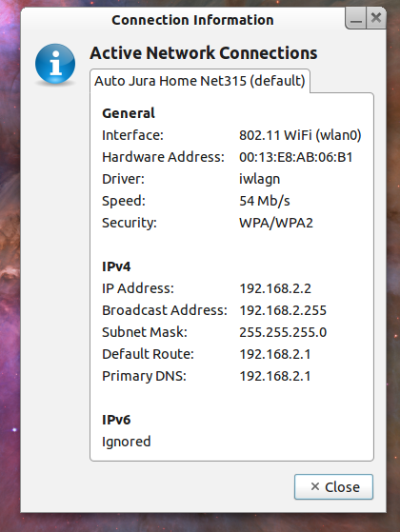The height and width of the screenshot is (532, 400).
Task: Click the interface value 802.11 WiFi (wlan0)
Action: 300,135
